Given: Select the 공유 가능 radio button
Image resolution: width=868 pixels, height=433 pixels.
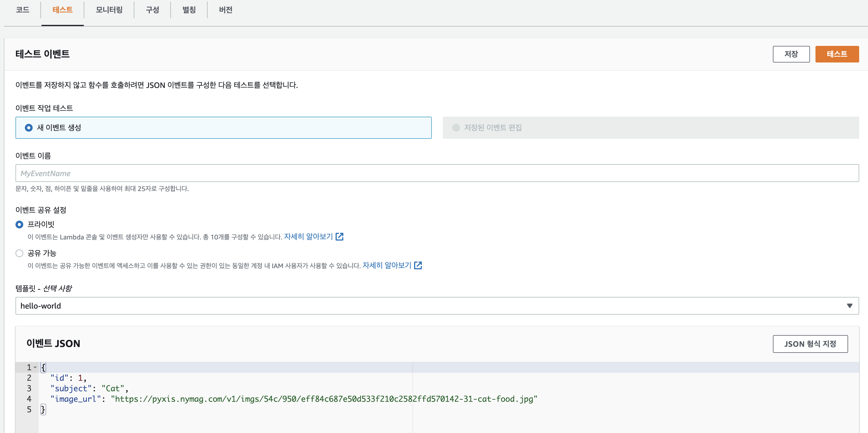Looking at the screenshot, I should coord(20,253).
